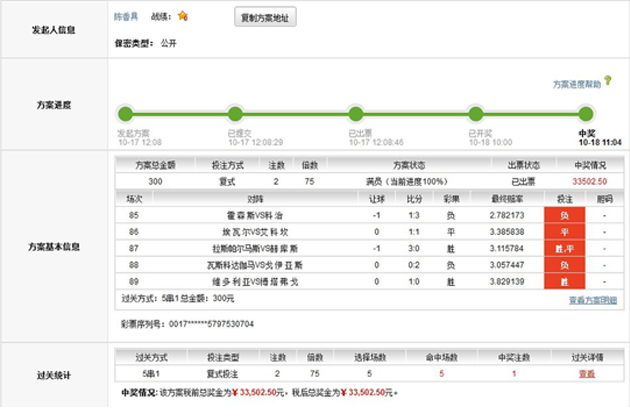The image size is (630, 420).
Task: Select the red 平 bet for match 86
Action: [x=564, y=231]
